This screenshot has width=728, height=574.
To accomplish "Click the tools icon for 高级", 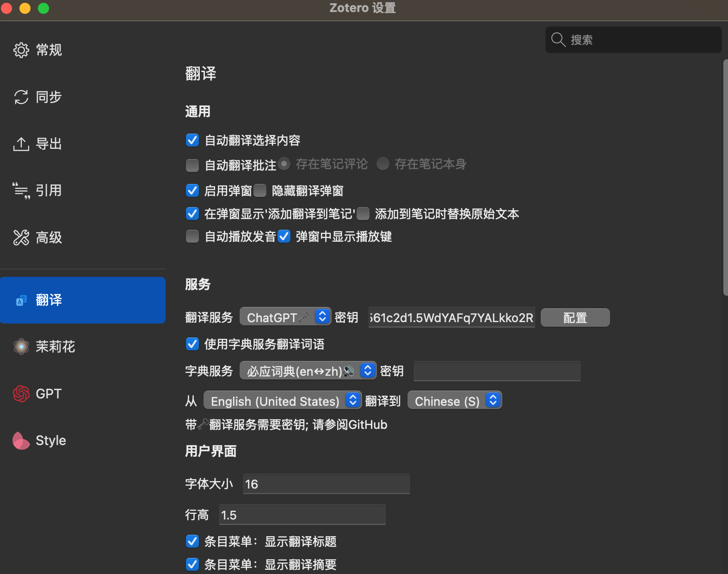I will pos(21,238).
